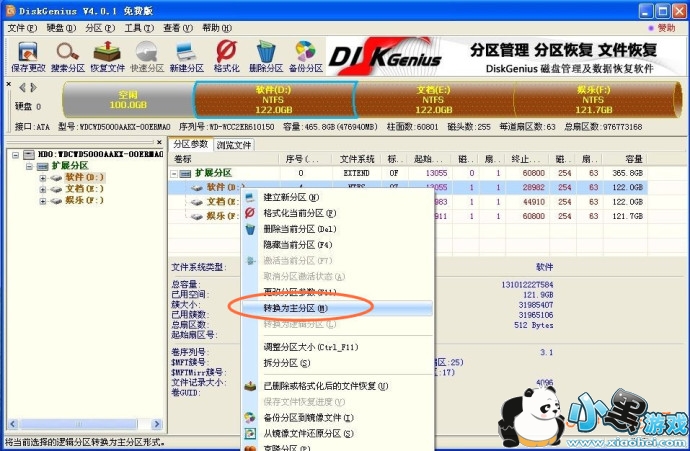
Task: Expand the 文档(E:) node in left tree
Action: pyautogui.click(x=43, y=190)
